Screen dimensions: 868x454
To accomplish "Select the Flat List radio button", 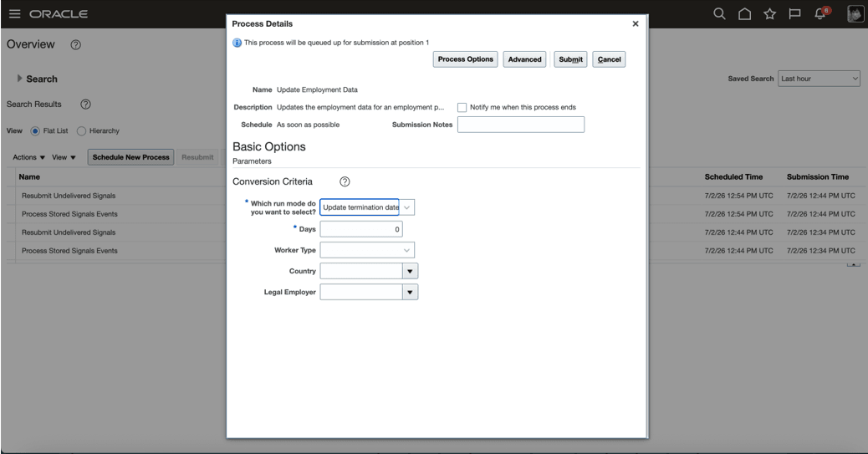I will [35, 131].
